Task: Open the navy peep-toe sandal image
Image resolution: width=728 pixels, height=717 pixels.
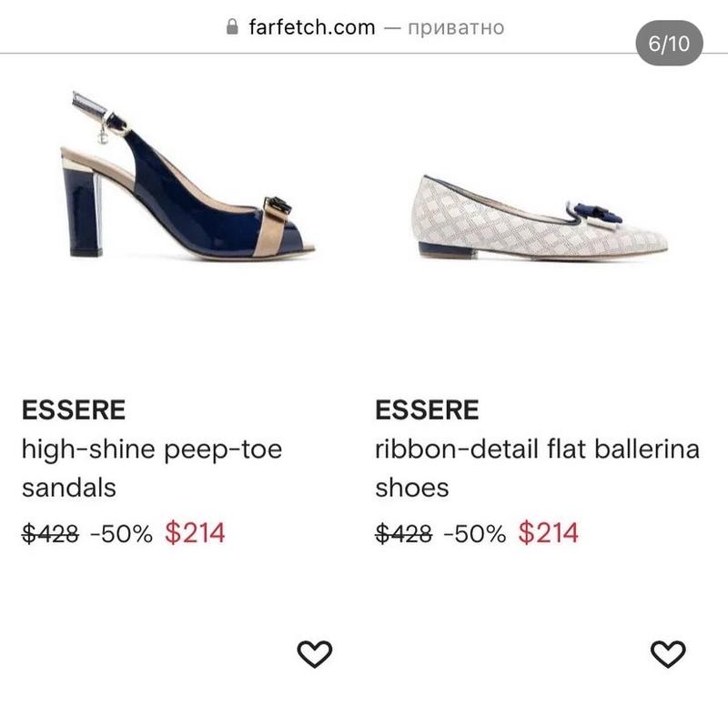Action: pyautogui.click(x=187, y=174)
